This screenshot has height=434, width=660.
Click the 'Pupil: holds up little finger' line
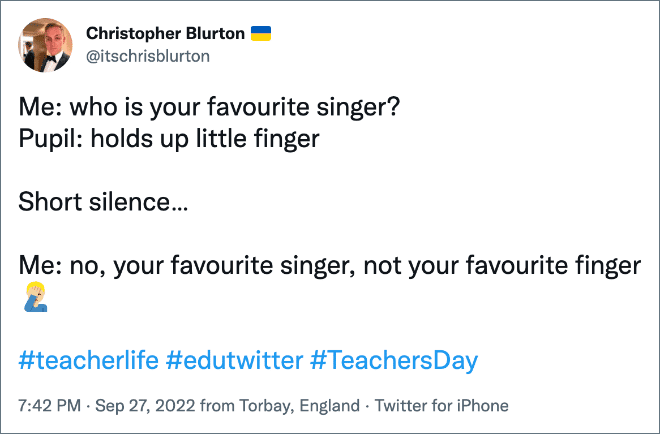coord(169,138)
